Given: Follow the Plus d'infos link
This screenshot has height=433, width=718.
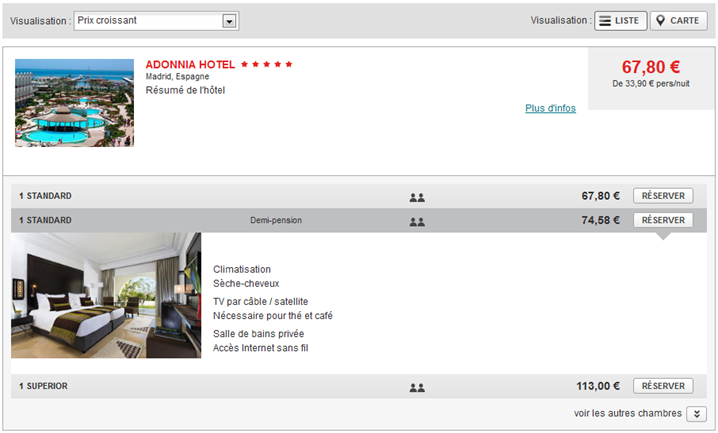Looking at the screenshot, I should (550, 108).
